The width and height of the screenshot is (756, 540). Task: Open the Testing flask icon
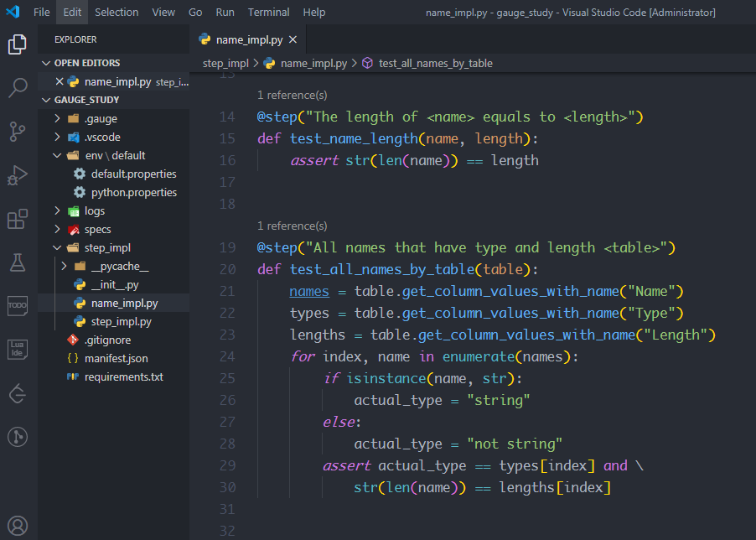tap(18, 262)
